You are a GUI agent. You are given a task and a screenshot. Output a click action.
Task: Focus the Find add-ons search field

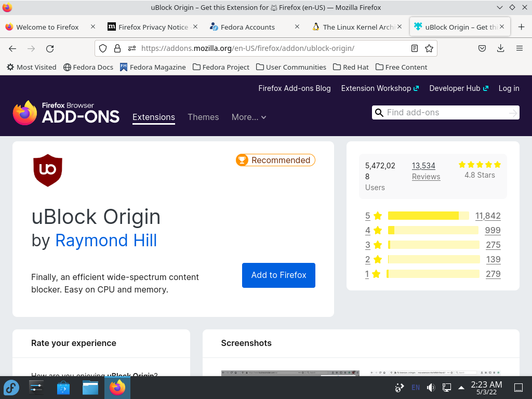(x=446, y=113)
